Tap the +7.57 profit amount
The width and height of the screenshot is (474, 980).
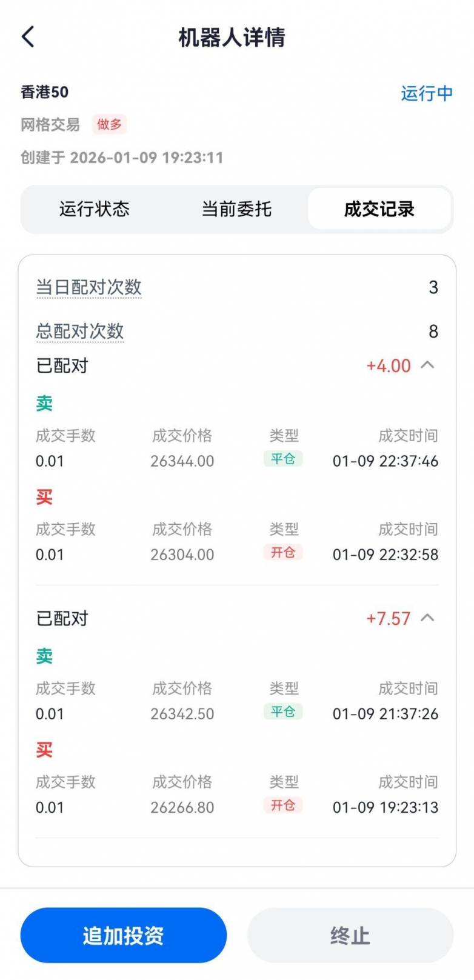[389, 619]
